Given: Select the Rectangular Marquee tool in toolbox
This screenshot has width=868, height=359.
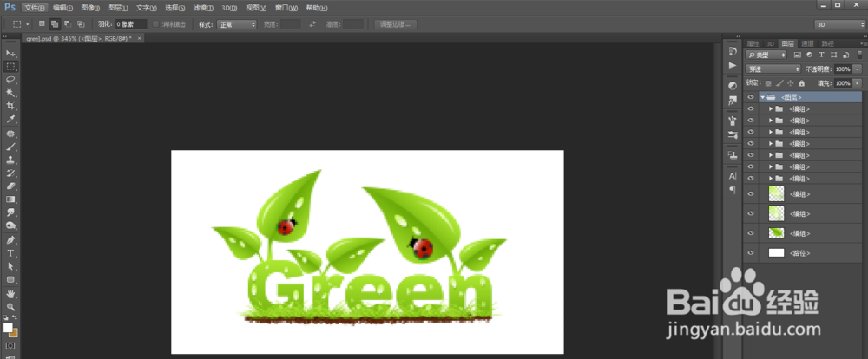Looking at the screenshot, I should click(10, 67).
